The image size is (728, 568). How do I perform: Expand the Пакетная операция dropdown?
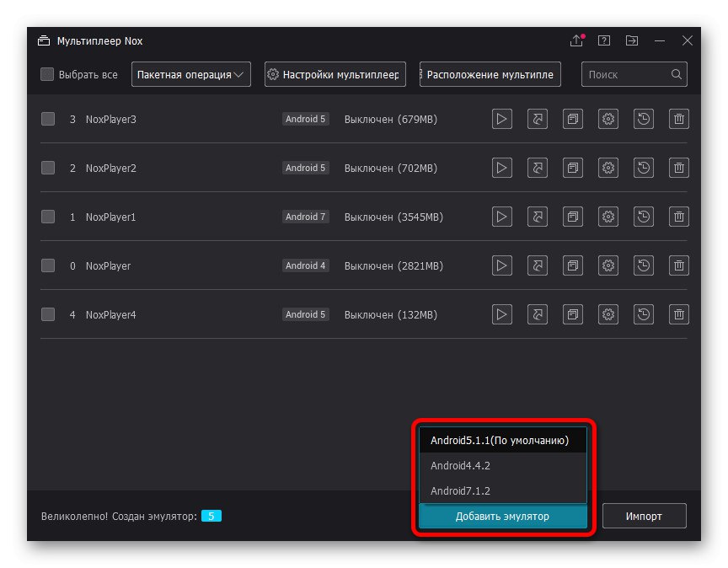coord(190,74)
